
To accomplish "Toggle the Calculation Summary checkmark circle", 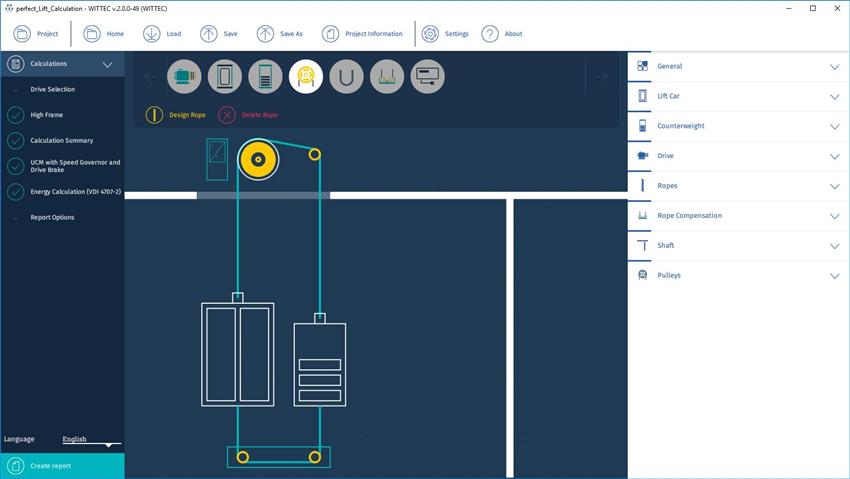I will coord(15,140).
